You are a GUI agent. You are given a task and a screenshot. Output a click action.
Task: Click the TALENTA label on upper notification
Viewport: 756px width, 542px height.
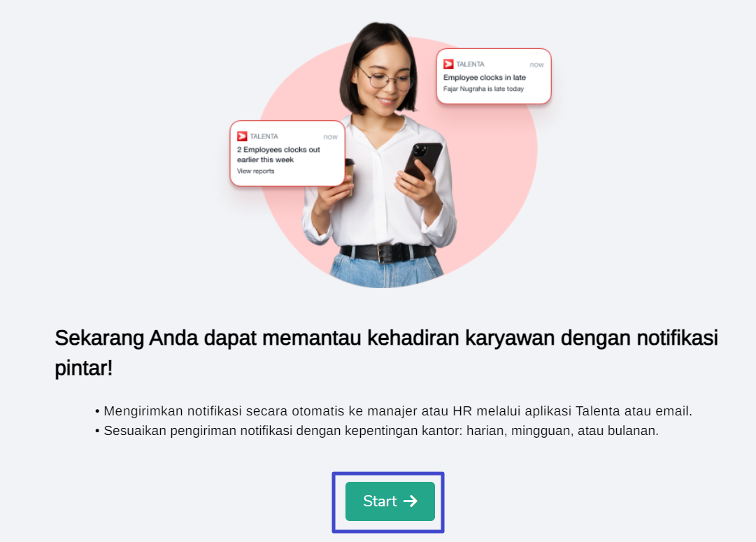pyautogui.click(x=470, y=64)
